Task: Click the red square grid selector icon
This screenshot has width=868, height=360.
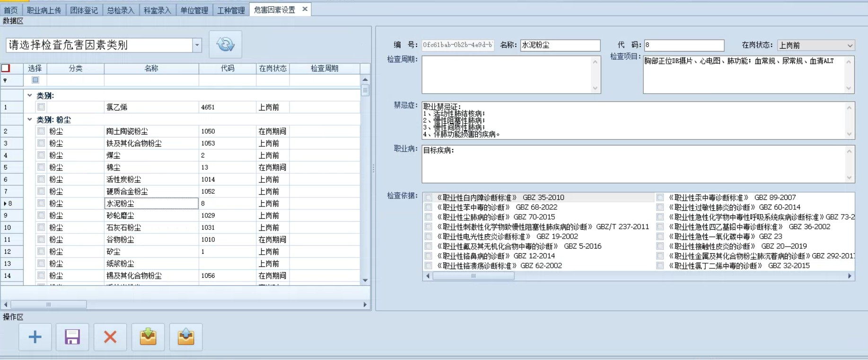Action: [6, 68]
